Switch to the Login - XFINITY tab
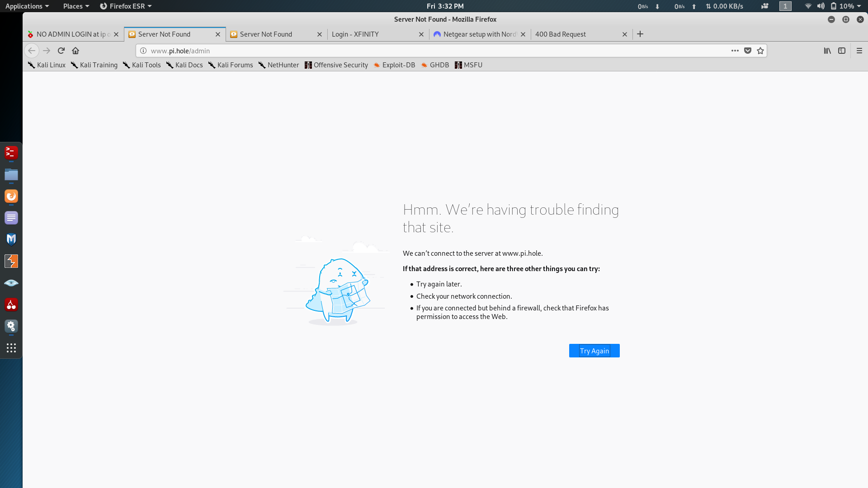The height and width of the screenshot is (488, 868). pyautogui.click(x=378, y=34)
